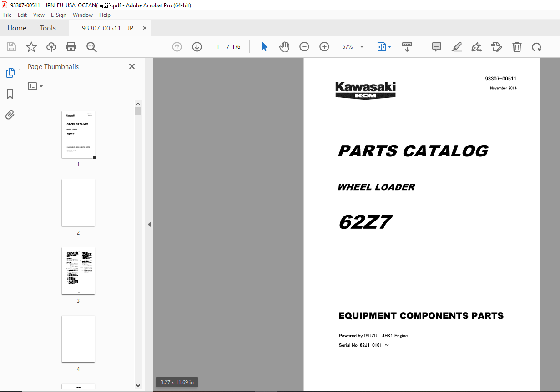Select page 3 thumbnail
This screenshot has width=560, height=392.
coord(78,271)
